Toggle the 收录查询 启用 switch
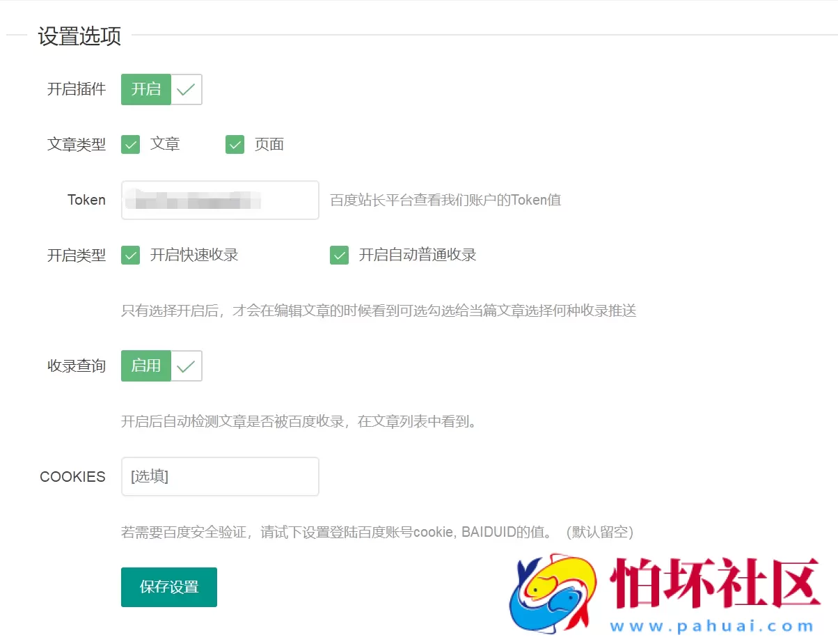 [146, 366]
